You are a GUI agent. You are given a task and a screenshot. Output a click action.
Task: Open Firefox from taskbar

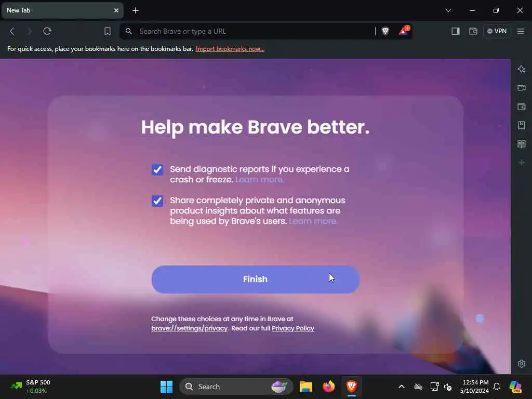pyautogui.click(x=328, y=387)
